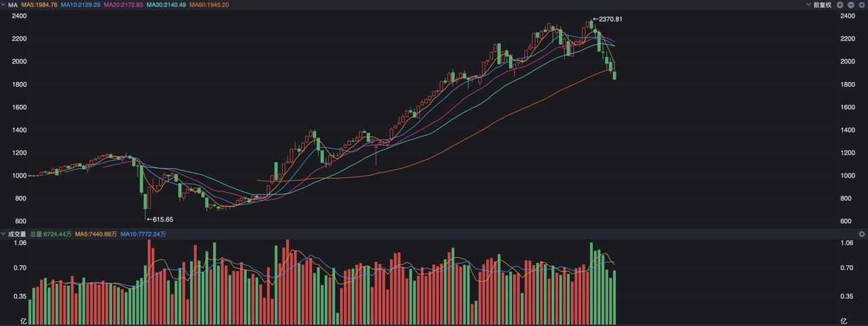This screenshot has width=868, height=326.
Task: Zoom out chart with minus icon
Action: tap(851, 5)
